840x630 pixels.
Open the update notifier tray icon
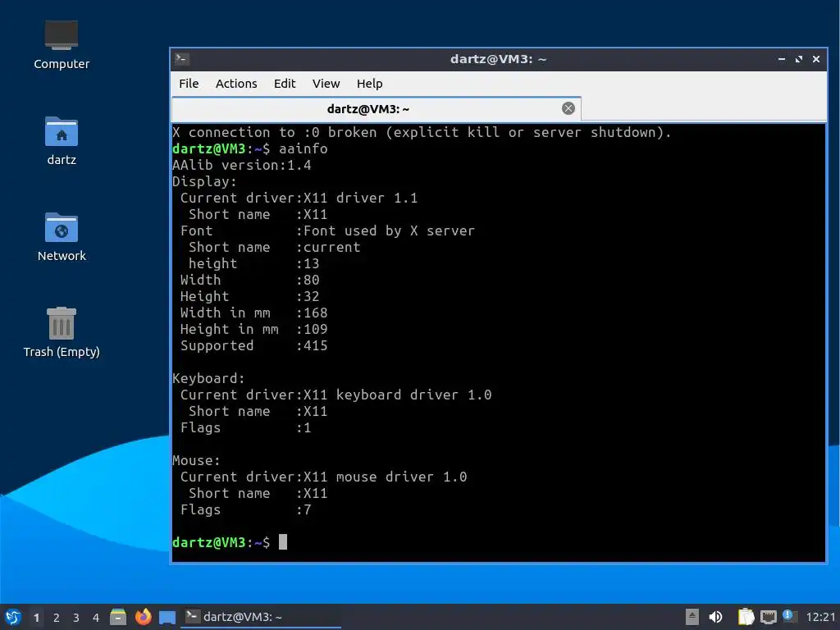[790, 616]
